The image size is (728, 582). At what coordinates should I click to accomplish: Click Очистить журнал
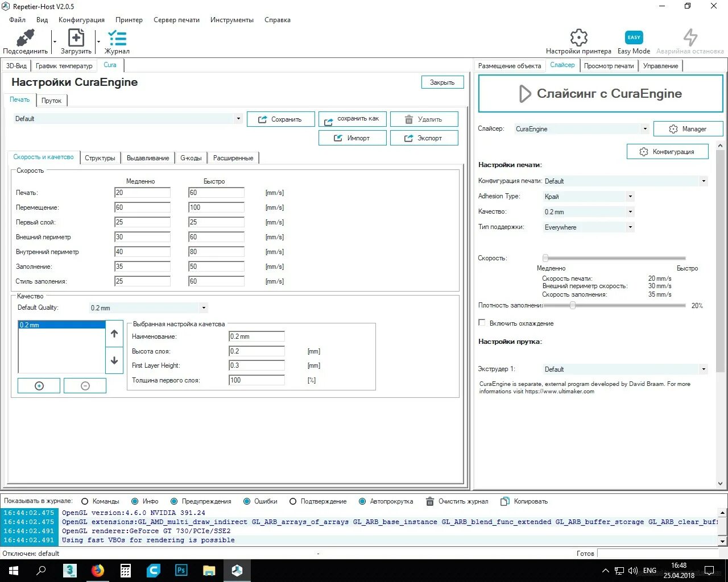457,501
